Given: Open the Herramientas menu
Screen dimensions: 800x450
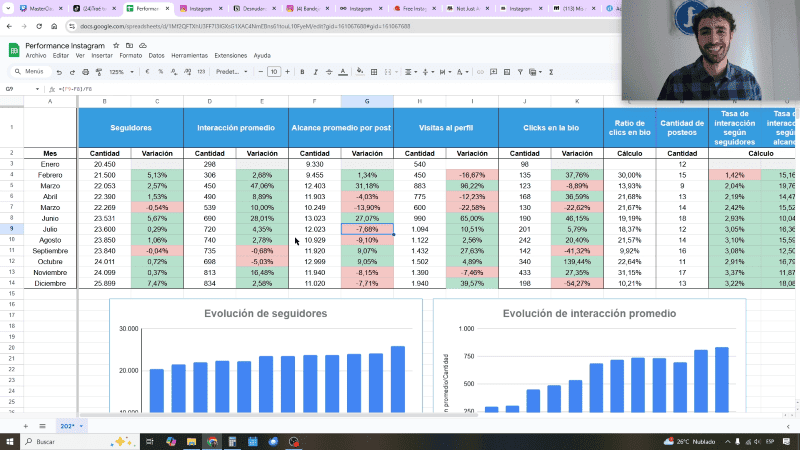Looking at the screenshot, I should pyautogui.click(x=189, y=56).
